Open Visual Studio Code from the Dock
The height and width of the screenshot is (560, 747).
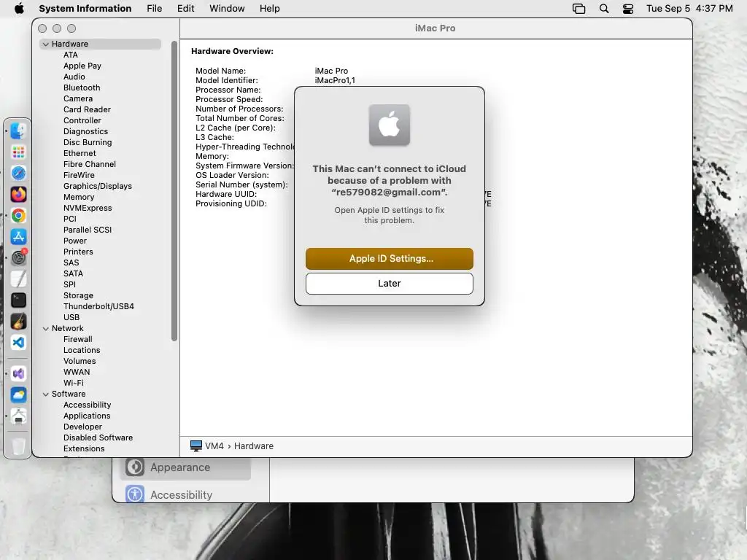click(x=18, y=343)
